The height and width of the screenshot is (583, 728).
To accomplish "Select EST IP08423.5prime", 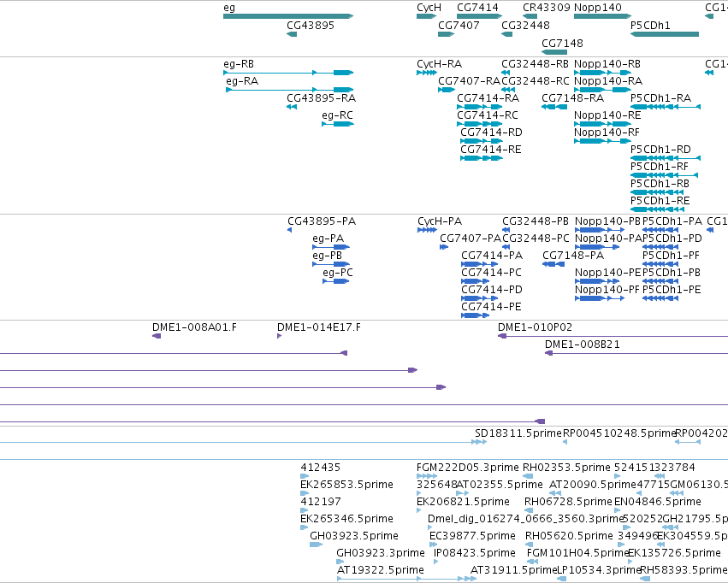I will (475, 554).
